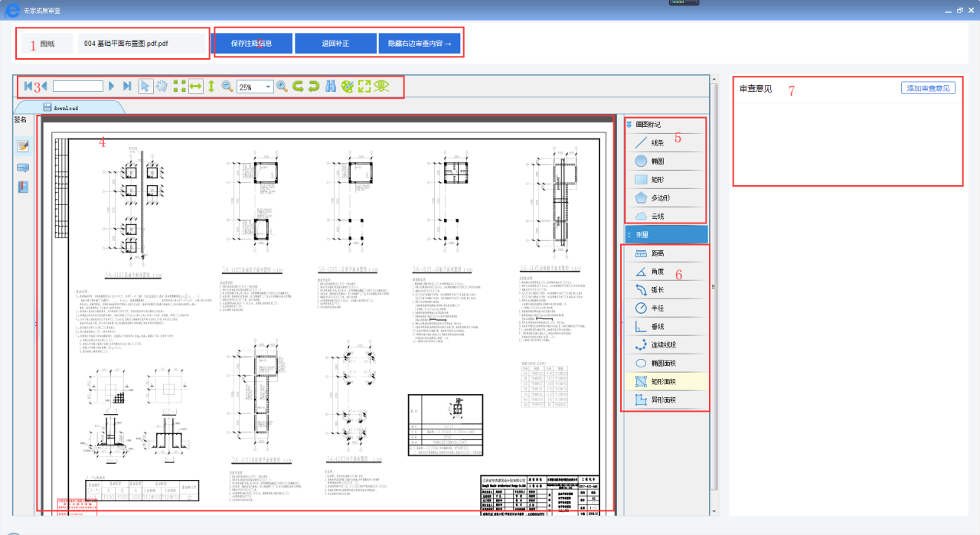Click 隐藏右边审查内容 button

[x=420, y=44]
